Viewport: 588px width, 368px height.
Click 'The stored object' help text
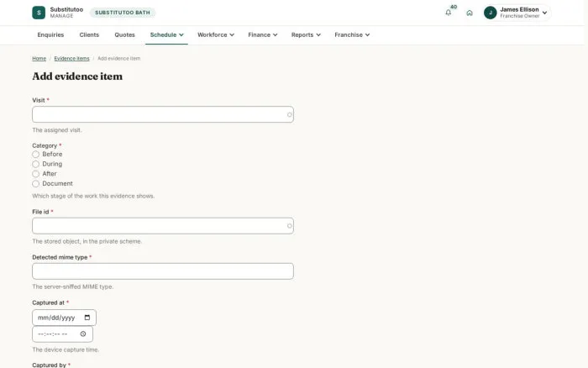point(87,241)
